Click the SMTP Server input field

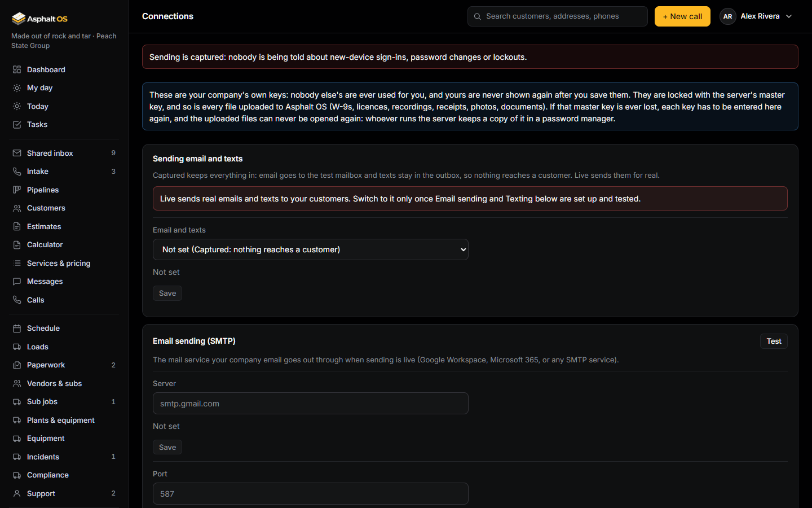pos(311,404)
